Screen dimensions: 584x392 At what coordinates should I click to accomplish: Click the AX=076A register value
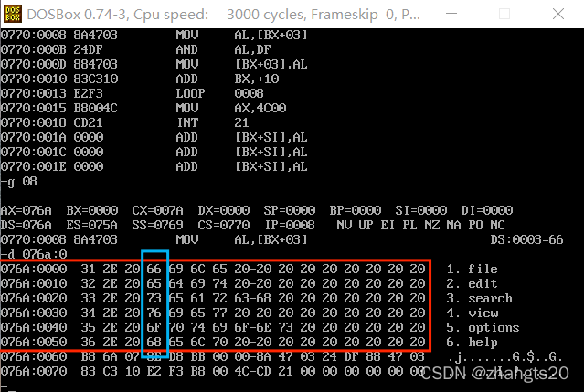(x=27, y=210)
